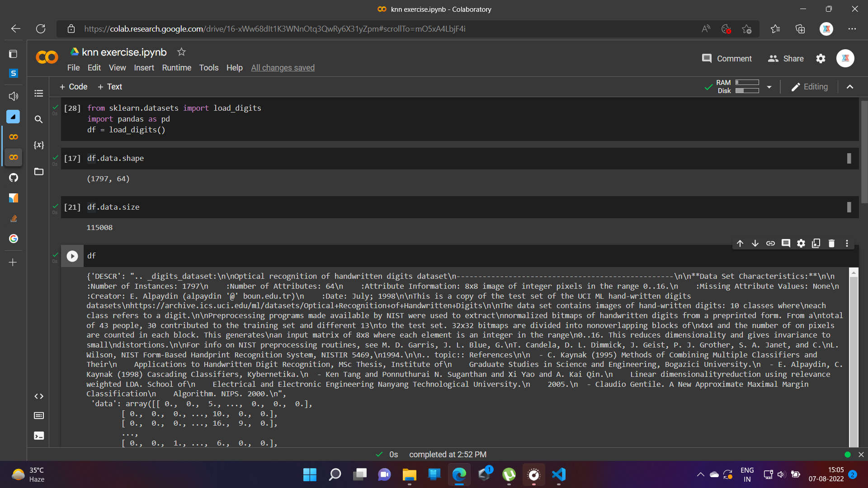868x488 pixels.
Task: Open the View menu
Action: point(117,68)
